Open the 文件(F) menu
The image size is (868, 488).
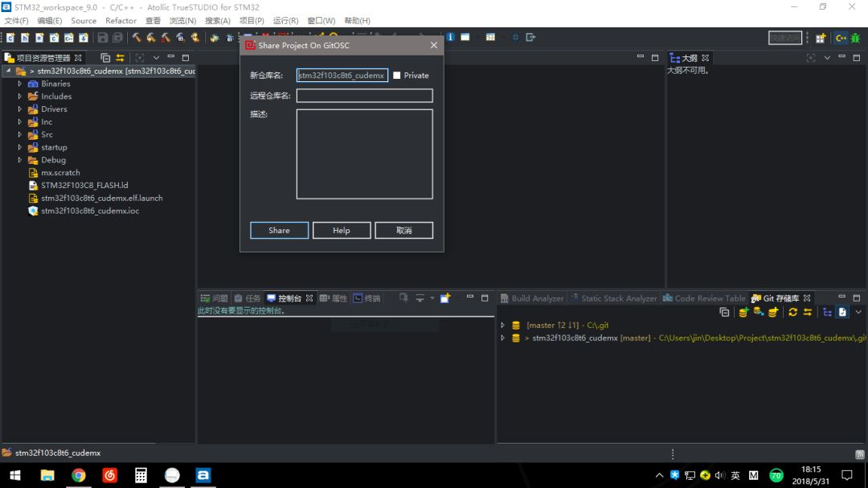point(16,20)
